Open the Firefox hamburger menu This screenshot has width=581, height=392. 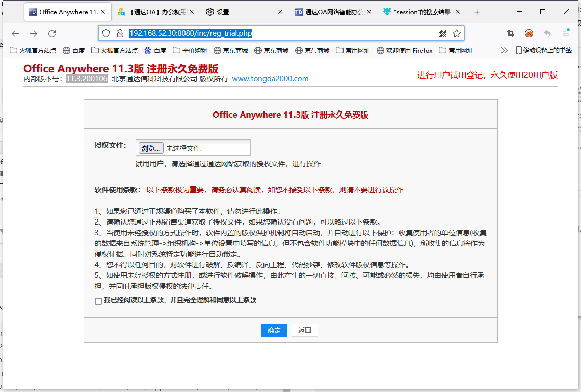(565, 33)
